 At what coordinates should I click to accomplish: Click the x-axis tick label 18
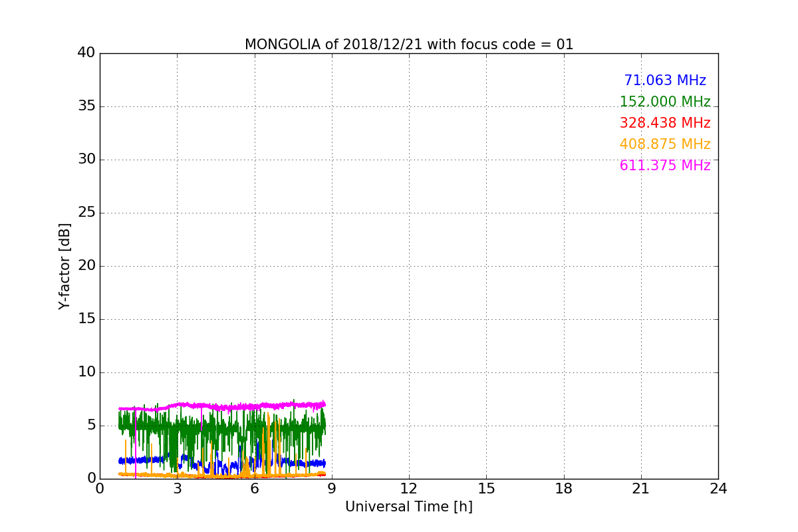point(564,489)
